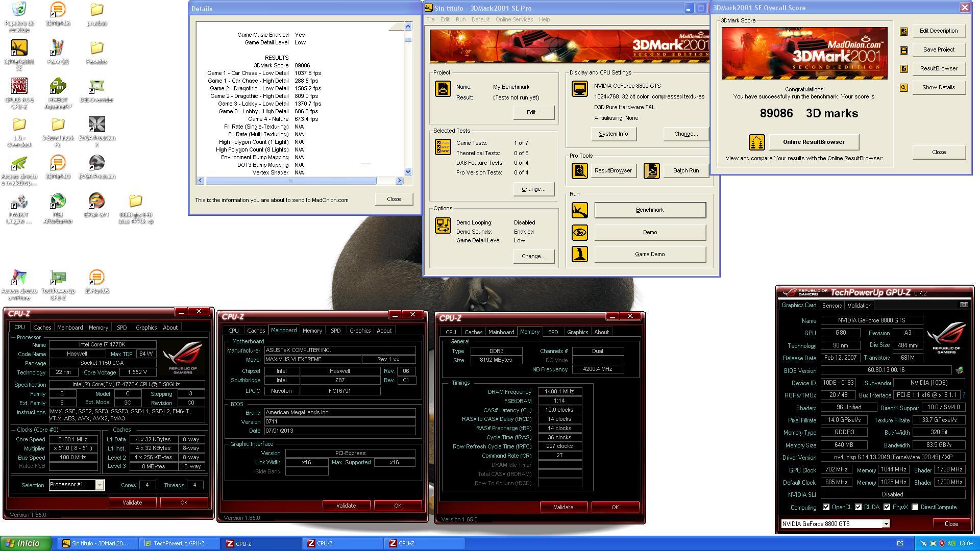980x551 pixels.
Task: Click the Benchmark run icon
Action: 579,210
